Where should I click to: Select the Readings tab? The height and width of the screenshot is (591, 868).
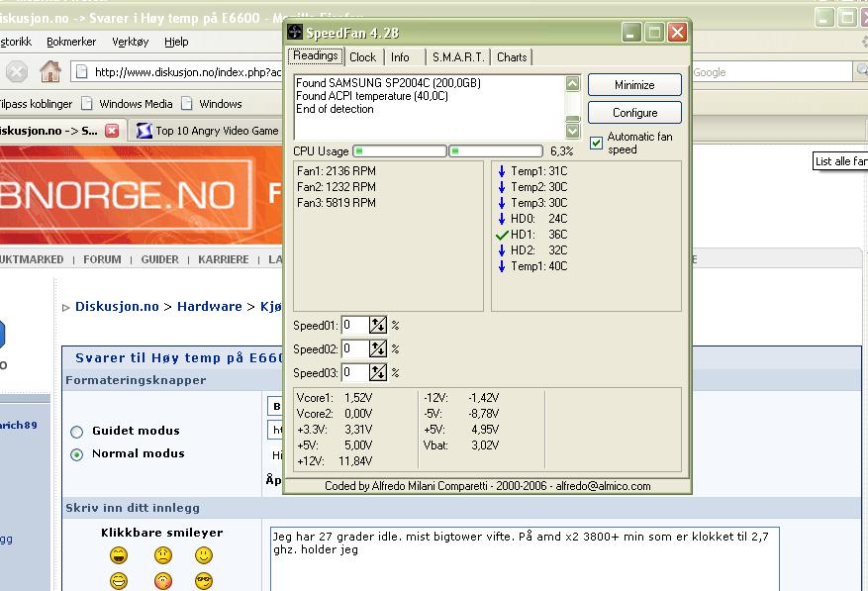click(x=316, y=56)
